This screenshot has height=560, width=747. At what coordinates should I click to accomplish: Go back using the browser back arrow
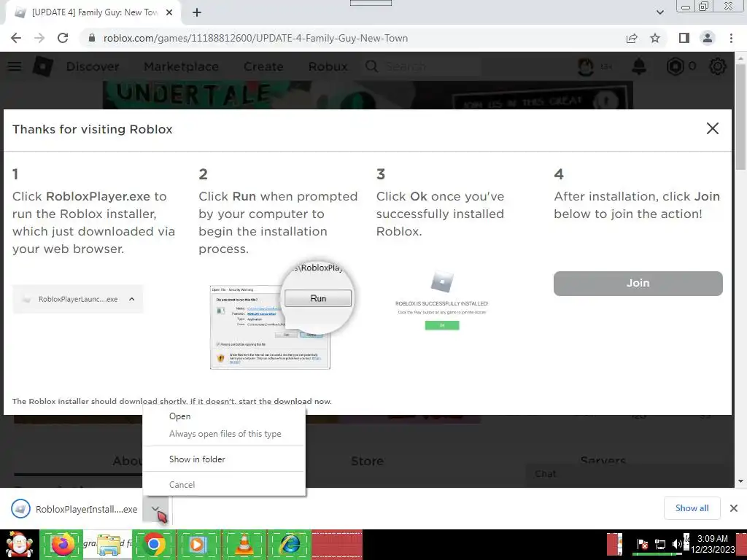click(16, 38)
